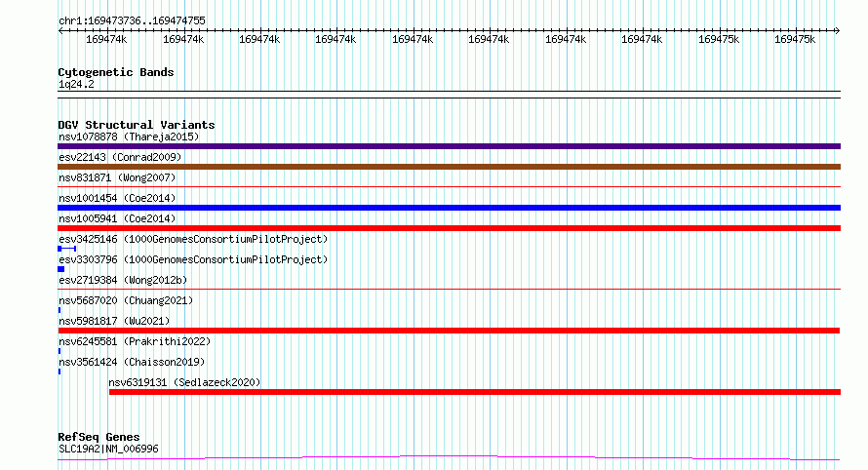Open the nsv6319131 (Sedlazeck2020) label
The width and height of the screenshot is (868, 470).
point(184,382)
